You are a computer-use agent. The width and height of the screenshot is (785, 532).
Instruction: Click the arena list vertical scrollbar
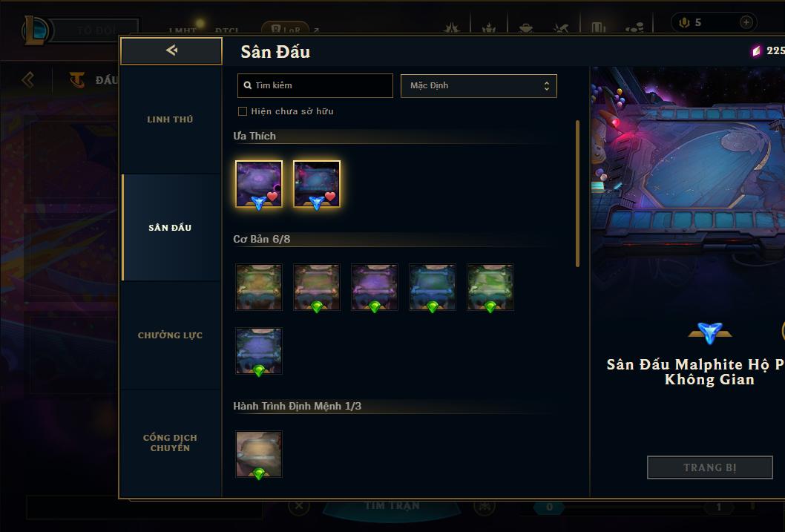click(x=577, y=193)
